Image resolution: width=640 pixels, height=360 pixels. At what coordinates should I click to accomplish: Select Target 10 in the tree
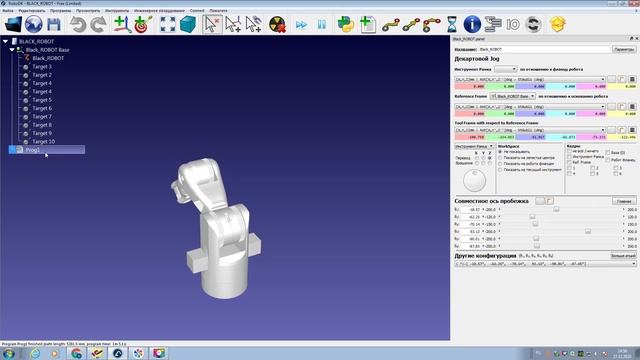[x=43, y=142]
